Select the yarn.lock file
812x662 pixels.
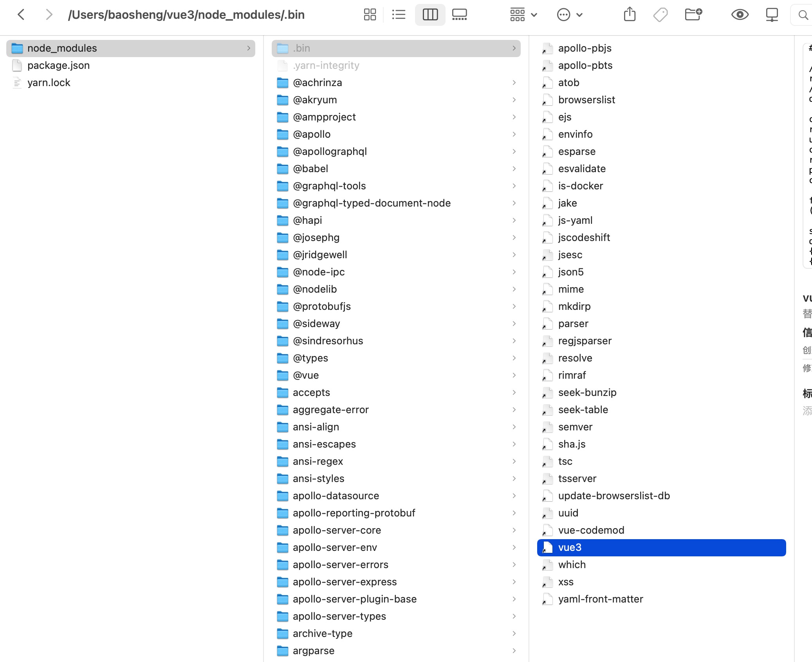[x=131, y=83]
